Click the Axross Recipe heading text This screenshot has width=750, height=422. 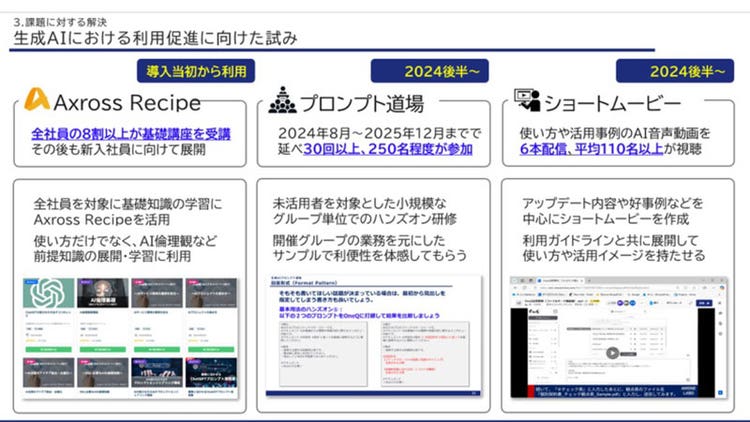(x=127, y=102)
